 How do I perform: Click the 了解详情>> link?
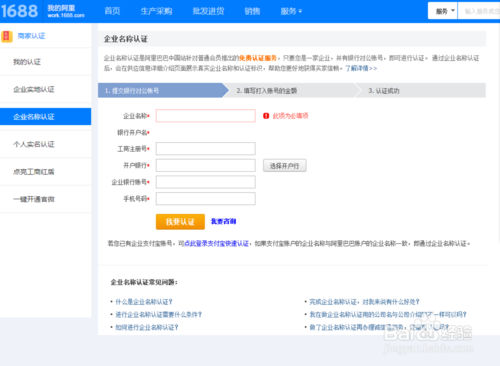(361, 68)
